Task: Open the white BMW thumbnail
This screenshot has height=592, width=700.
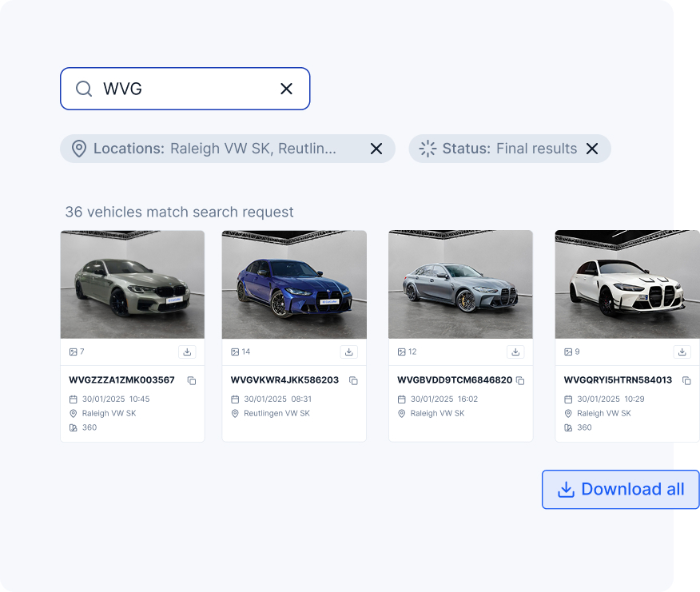Action: coord(627,285)
